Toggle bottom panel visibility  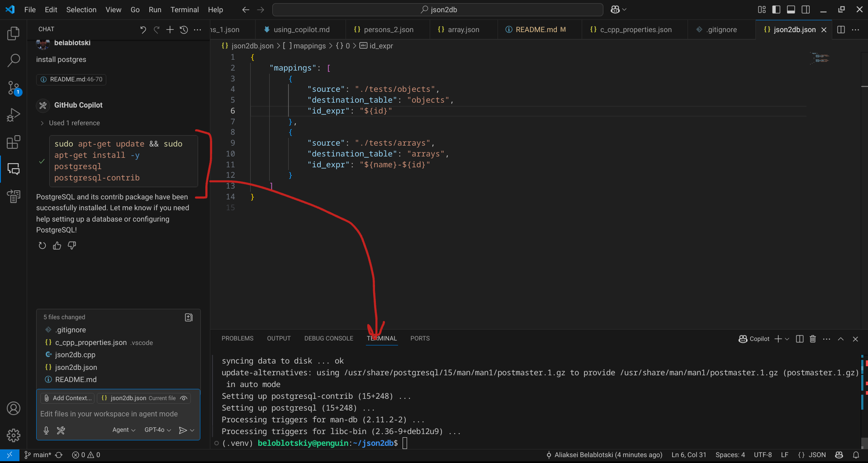791,9
